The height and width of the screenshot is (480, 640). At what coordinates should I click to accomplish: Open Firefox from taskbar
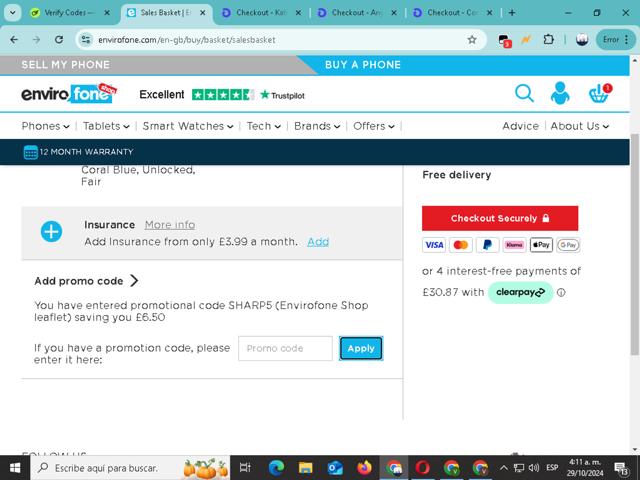pos(364,468)
